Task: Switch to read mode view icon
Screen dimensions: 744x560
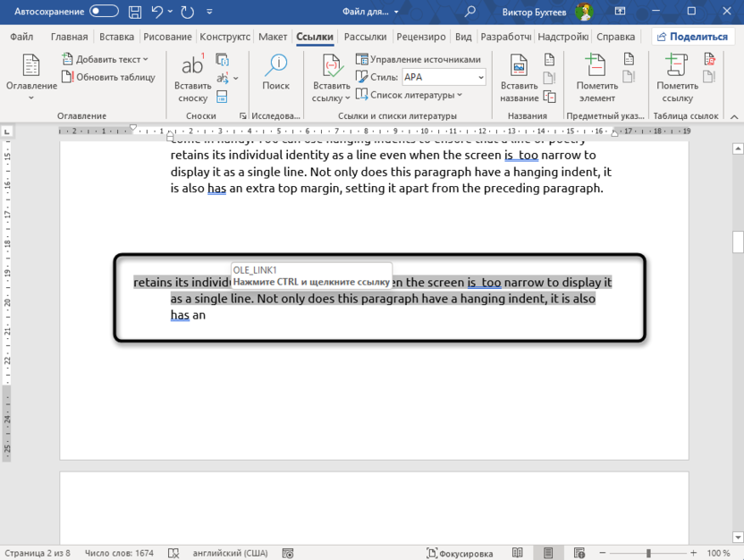Action: coord(517,553)
